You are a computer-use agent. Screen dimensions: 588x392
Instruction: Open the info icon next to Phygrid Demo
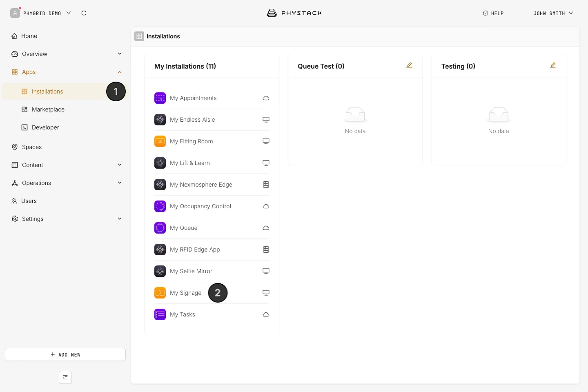pyautogui.click(x=84, y=13)
